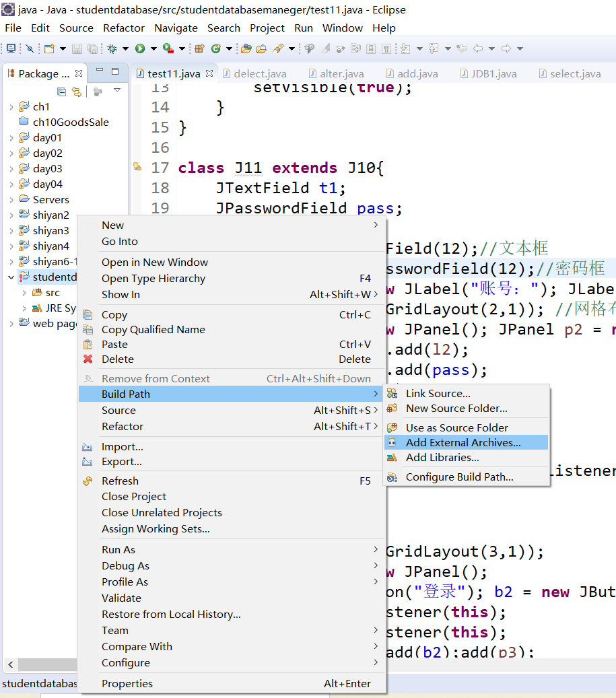The width and height of the screenshot is (616, 698).
Task: Run the application with the green Run icon
Action: [x=139, y=48]
